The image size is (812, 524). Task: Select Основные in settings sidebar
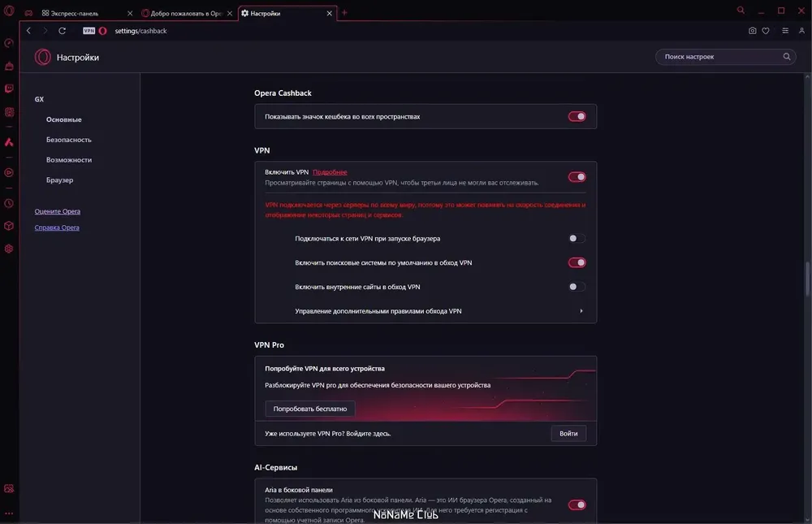63,119
